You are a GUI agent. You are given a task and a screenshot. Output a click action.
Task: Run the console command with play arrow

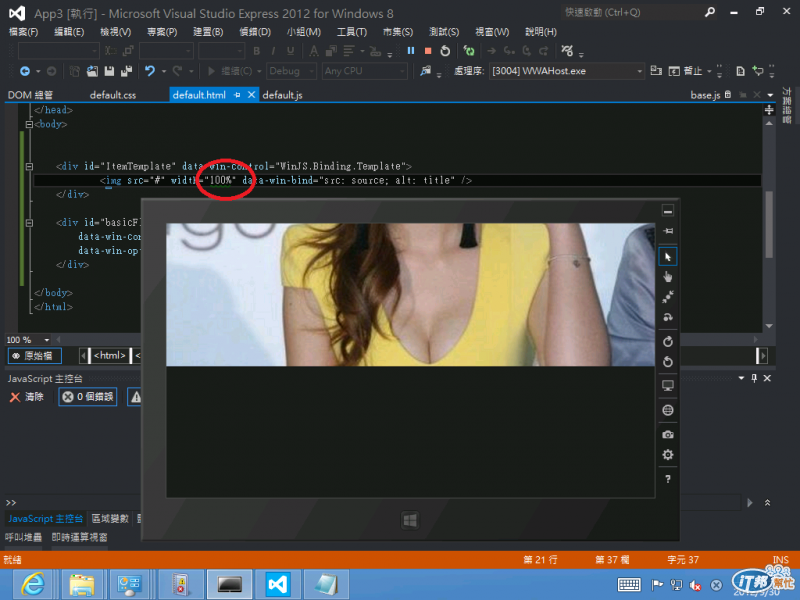pyautogui.click(x=749, y=503)
